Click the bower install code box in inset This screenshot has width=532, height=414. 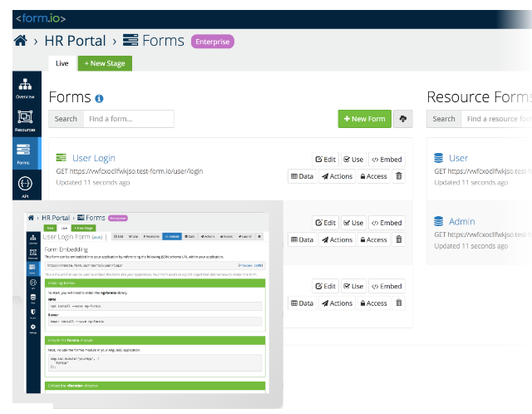tap(155, 322)
